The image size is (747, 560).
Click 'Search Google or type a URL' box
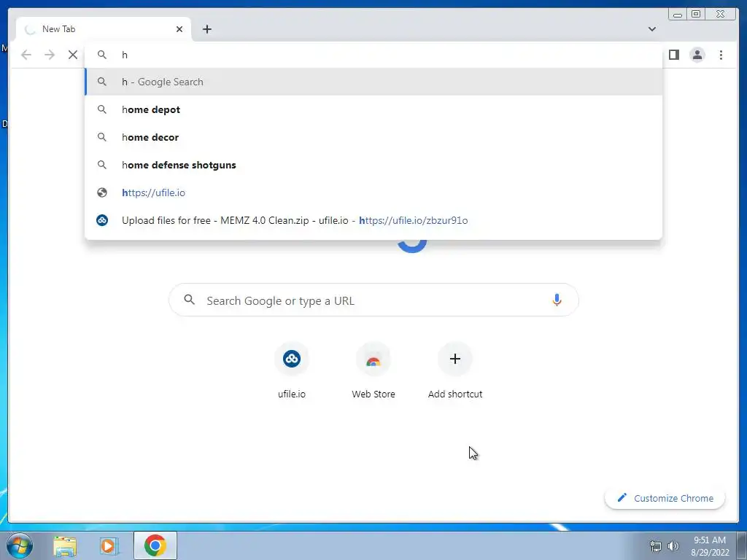point(373,300)
